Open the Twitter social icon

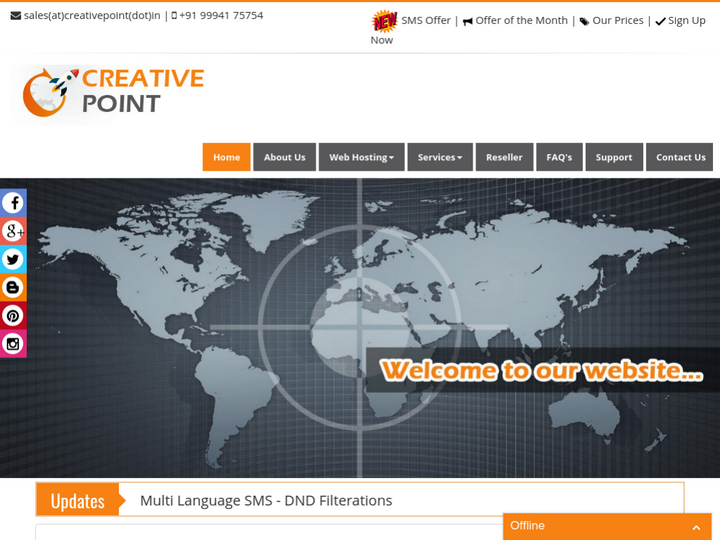click(x=13, y=259)
